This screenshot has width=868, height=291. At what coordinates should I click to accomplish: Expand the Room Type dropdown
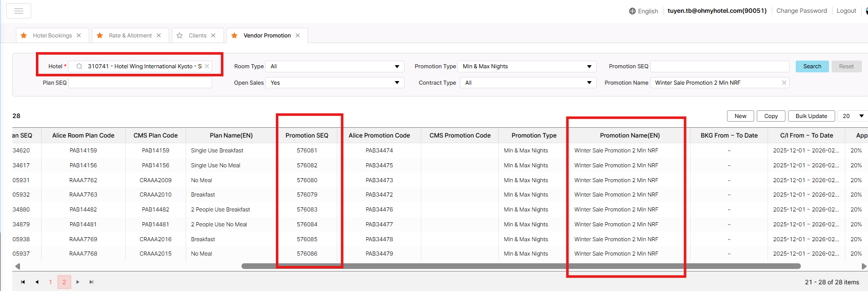point(397,66)
